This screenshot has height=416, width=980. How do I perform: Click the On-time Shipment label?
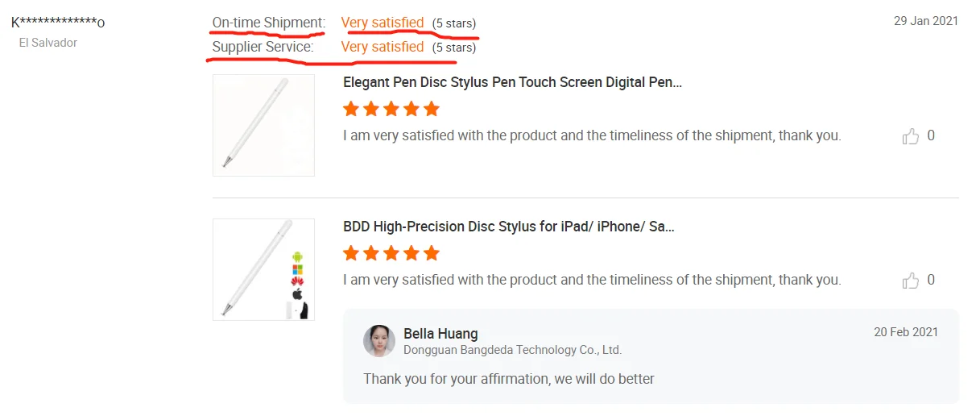tap(268, 23)
